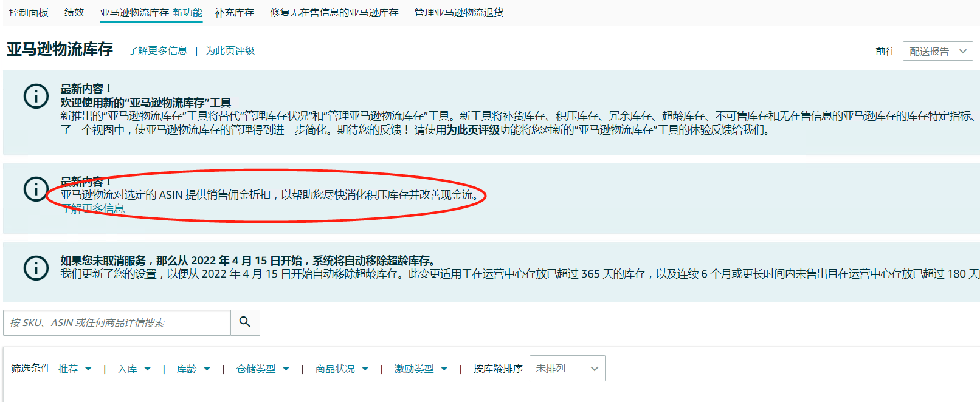Click heading about 2022 年 4 月 15 日 removal

point(249,261)
